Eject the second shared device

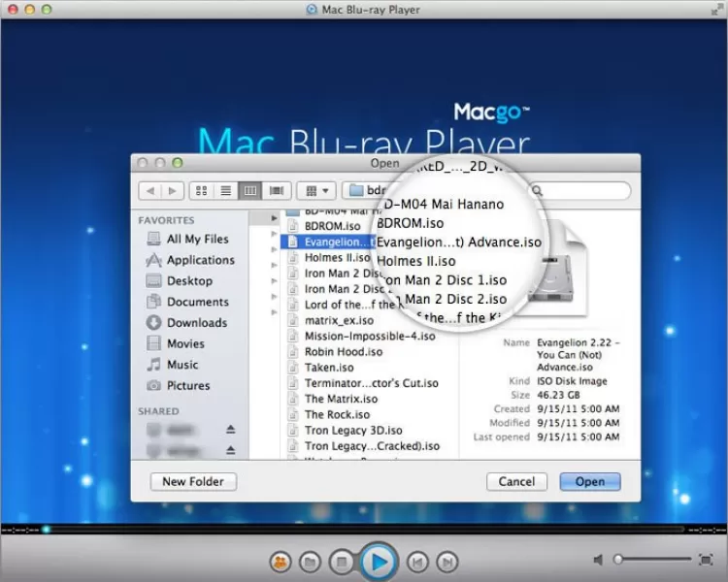(231, 450)
